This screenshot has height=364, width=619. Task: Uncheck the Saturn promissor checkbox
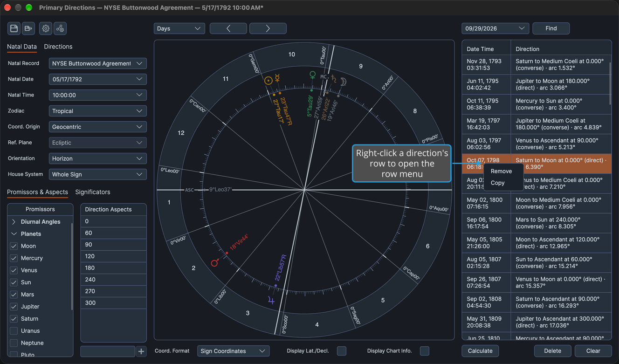coord(14,319)
